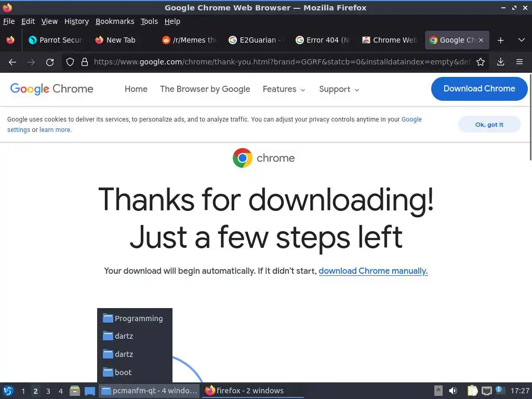Open the notification alert tray icon
Image resolution: width=532 pixels, height=399 pixels.
coord(499,390)
